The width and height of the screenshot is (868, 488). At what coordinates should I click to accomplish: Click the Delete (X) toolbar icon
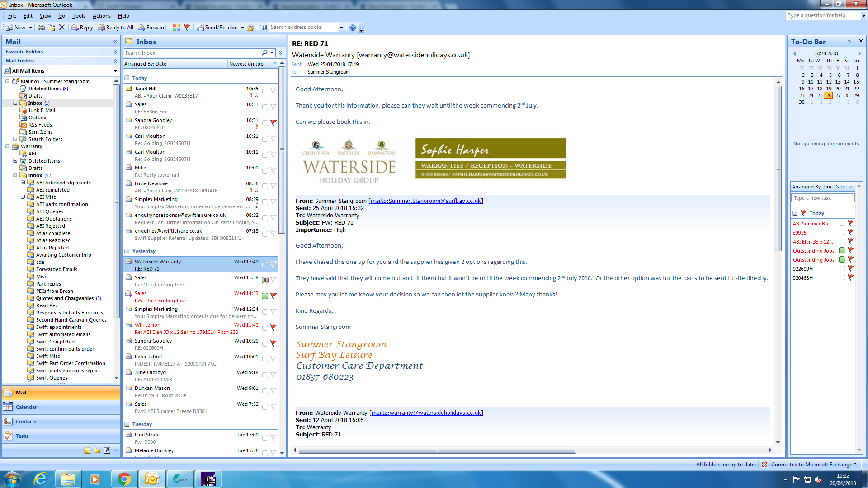tap(62, 28)
